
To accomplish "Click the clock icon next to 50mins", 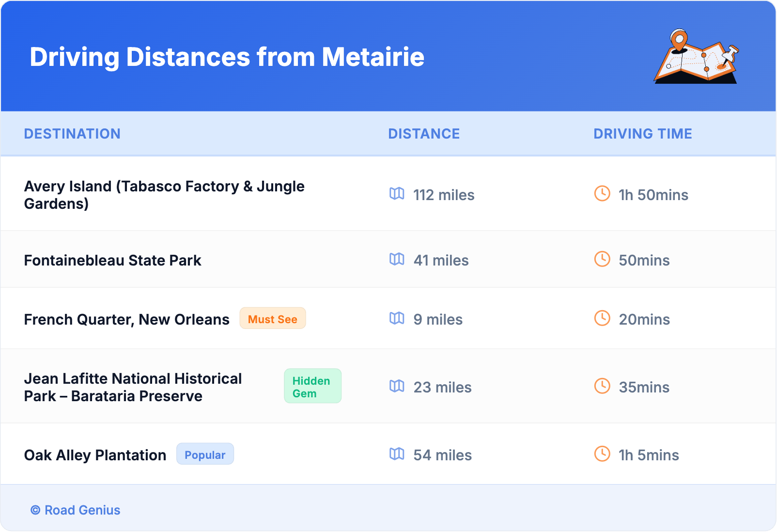I will tap(602, 259).
